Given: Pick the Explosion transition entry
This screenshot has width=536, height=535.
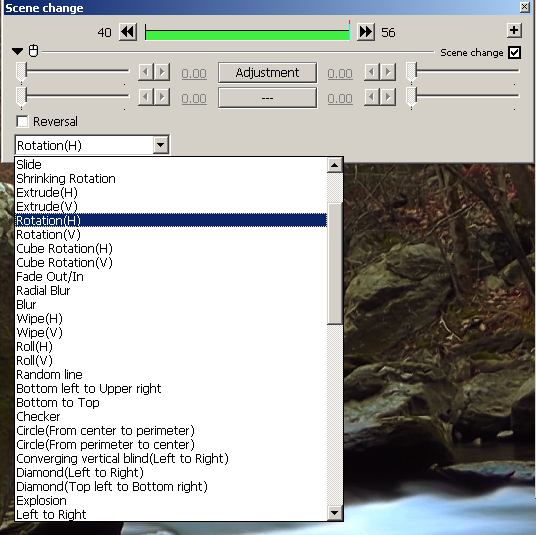Looking at the screenshot, I should pyautogui.click(x=41, y=500).
